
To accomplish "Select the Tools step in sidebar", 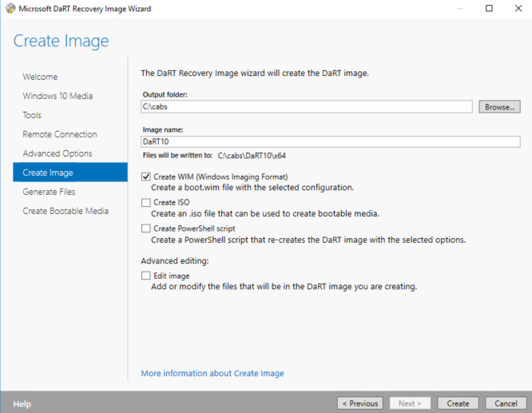I will coord(32,115).
